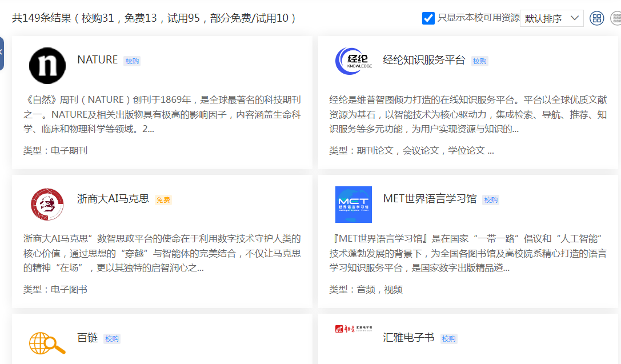Click the 类型：电子图书 line
Screen dimensions: 621x364
pos(55,290)
